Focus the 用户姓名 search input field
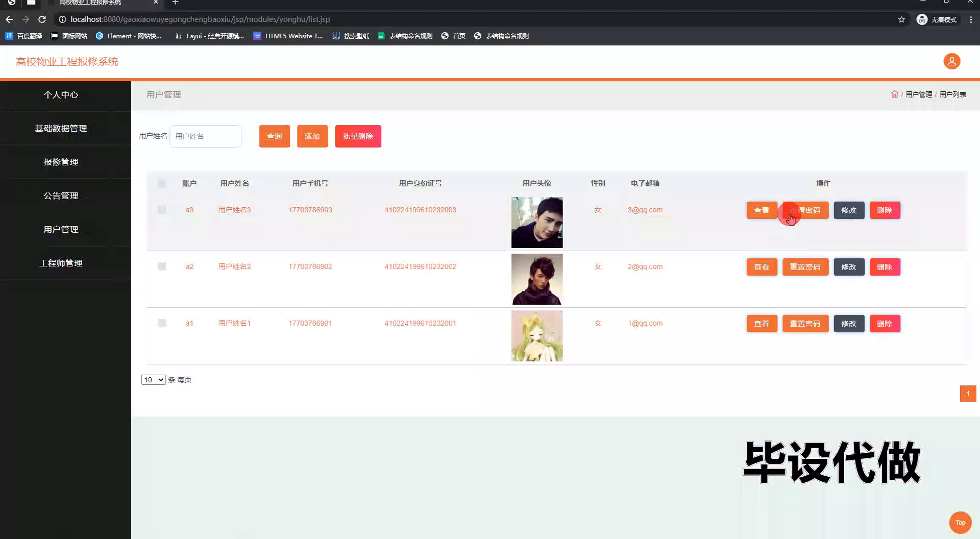This screenshot has width=980, height=539. coord(205,136)
